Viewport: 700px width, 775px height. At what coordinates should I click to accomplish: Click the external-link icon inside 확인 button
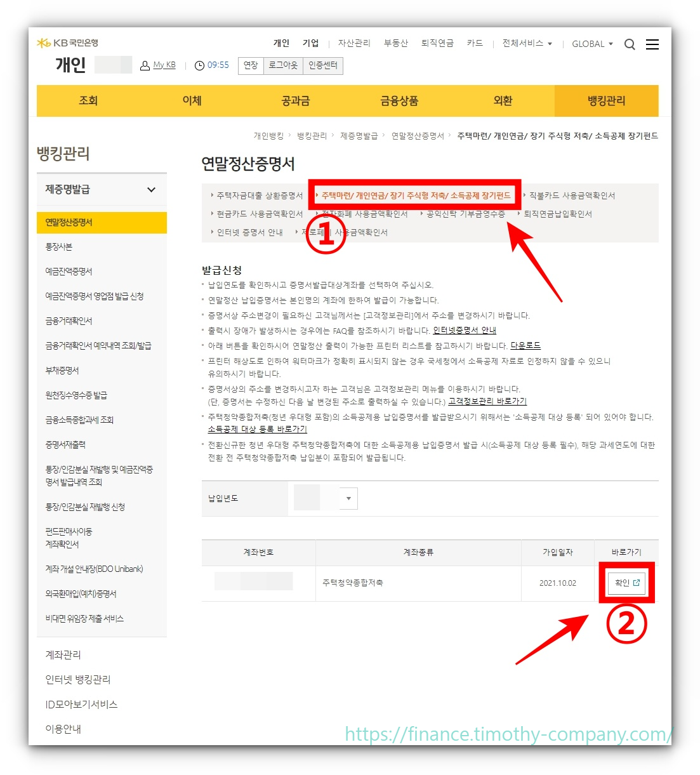coord(636,582)
